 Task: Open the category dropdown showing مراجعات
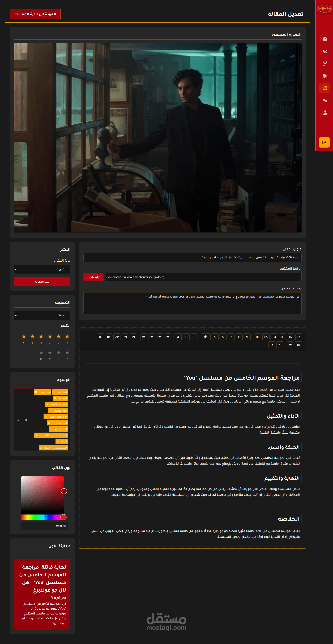pyautogui.click(x=42, y=315)
